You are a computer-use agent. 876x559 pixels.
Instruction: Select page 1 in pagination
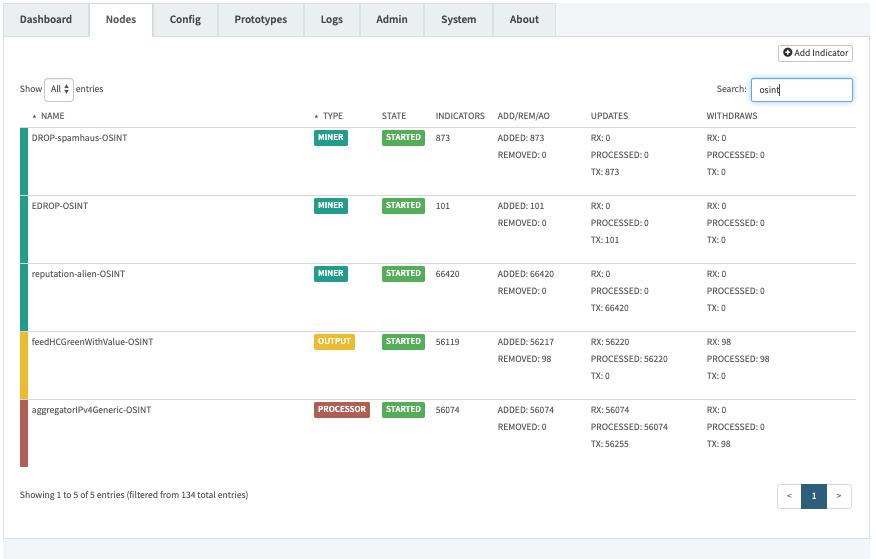[x=814, y=496]
